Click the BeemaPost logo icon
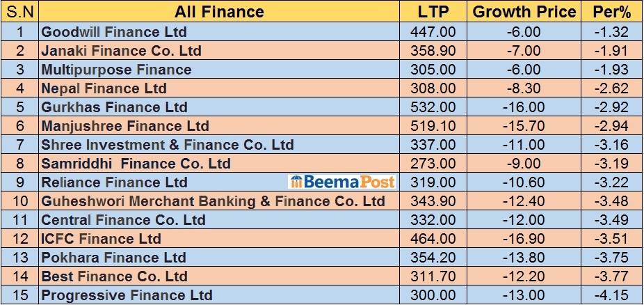Image resolution: width=644 pixels, height=305 pixels. (x=296, y=182)
